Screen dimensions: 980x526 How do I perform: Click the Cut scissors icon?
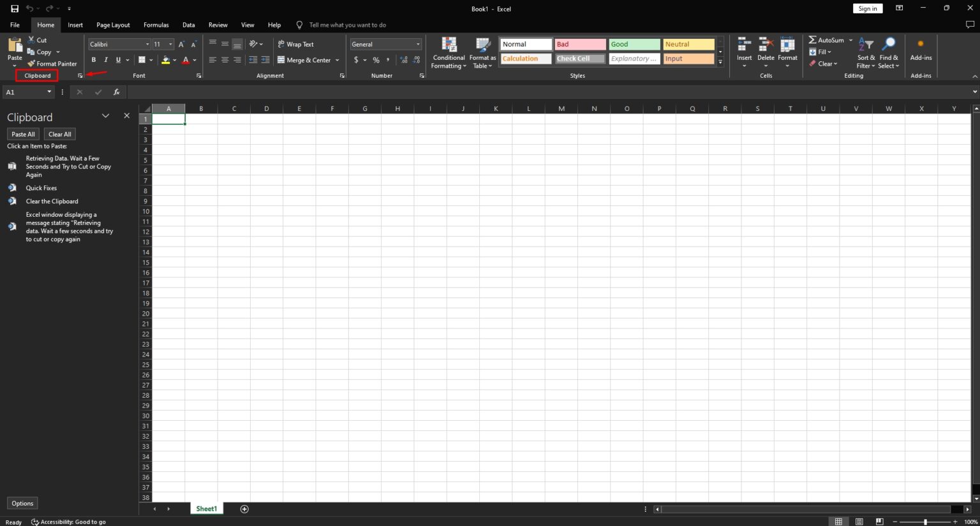point(31,40)
